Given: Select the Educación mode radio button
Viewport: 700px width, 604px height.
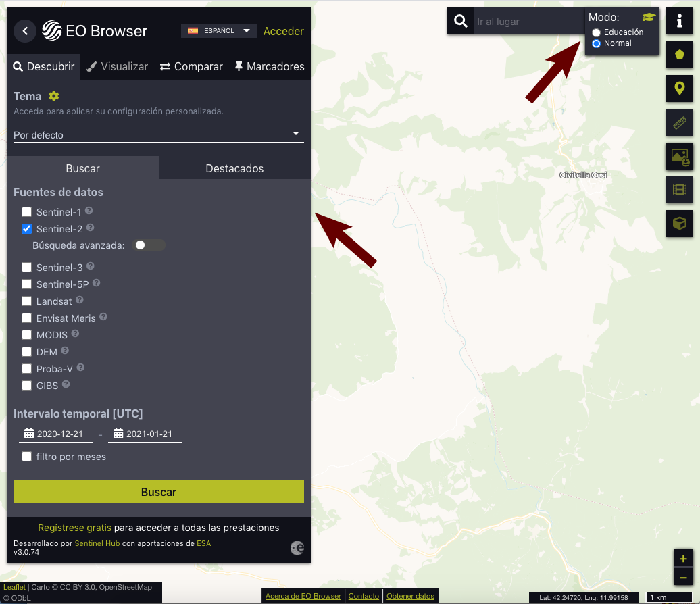Looking at the screenshot, I should point(596,32).
